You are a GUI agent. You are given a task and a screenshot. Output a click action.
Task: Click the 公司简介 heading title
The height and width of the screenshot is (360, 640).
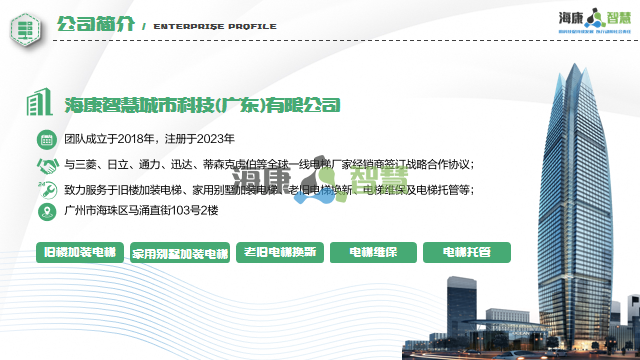[x=96, y=24]
